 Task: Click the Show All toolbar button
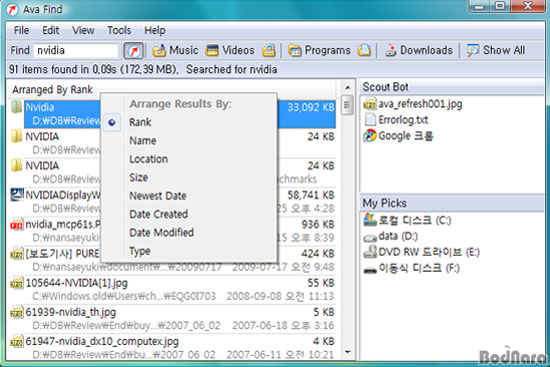coord(496,51)
